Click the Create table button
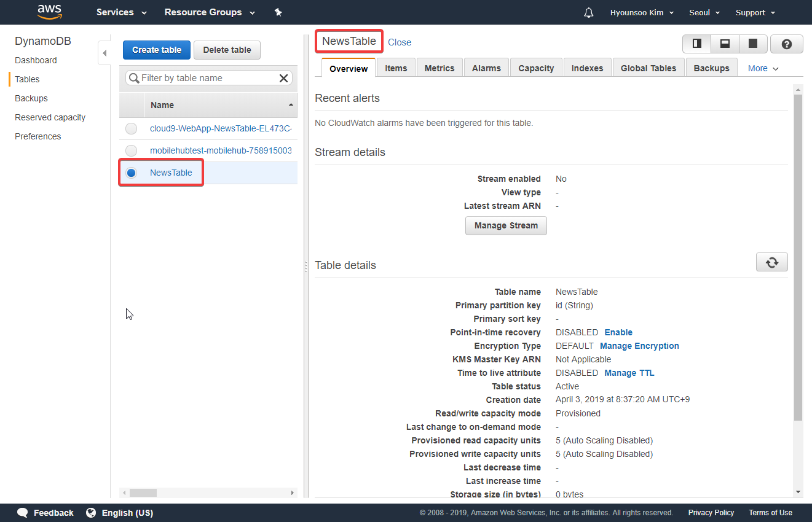Viewport: 812px width, 522px height. (157, 50)
